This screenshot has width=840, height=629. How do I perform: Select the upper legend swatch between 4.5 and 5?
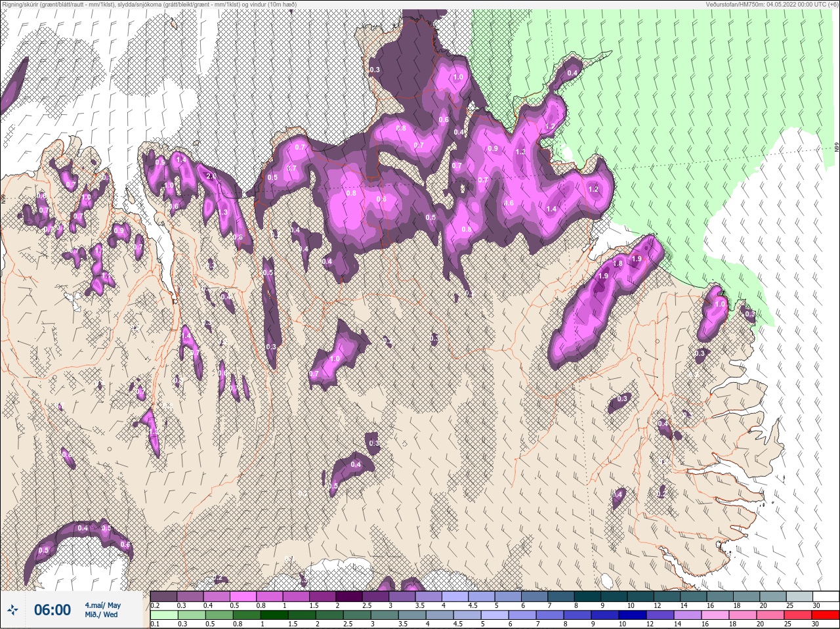point(482,596)
